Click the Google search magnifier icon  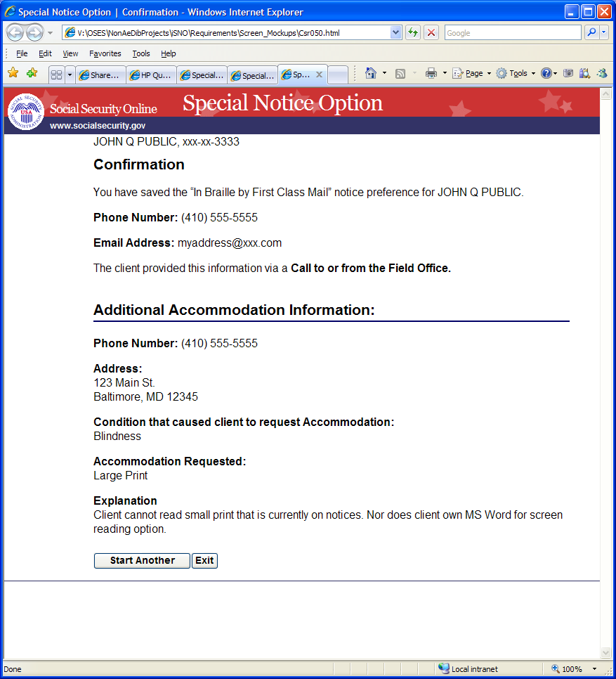pos(591,32)
